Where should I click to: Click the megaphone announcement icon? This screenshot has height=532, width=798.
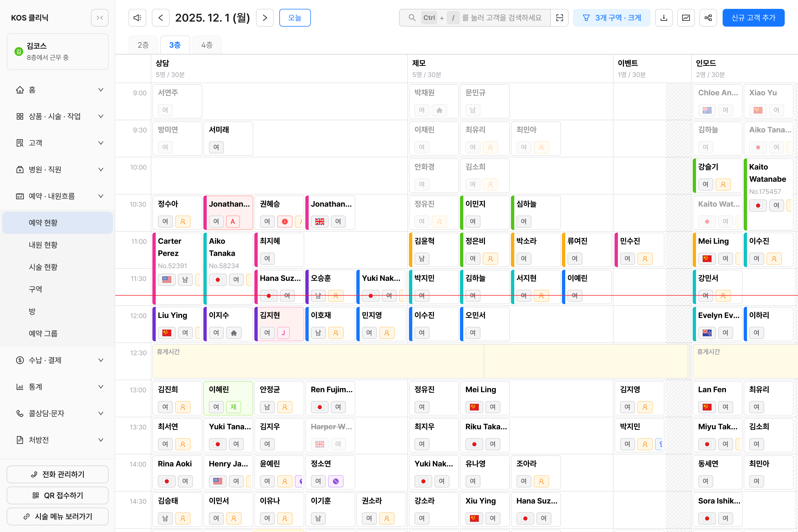(137, 18)
